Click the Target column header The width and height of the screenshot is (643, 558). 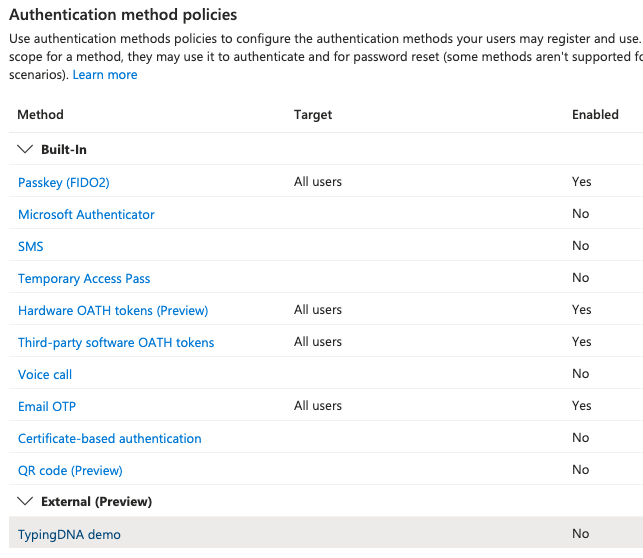point(313,115)
